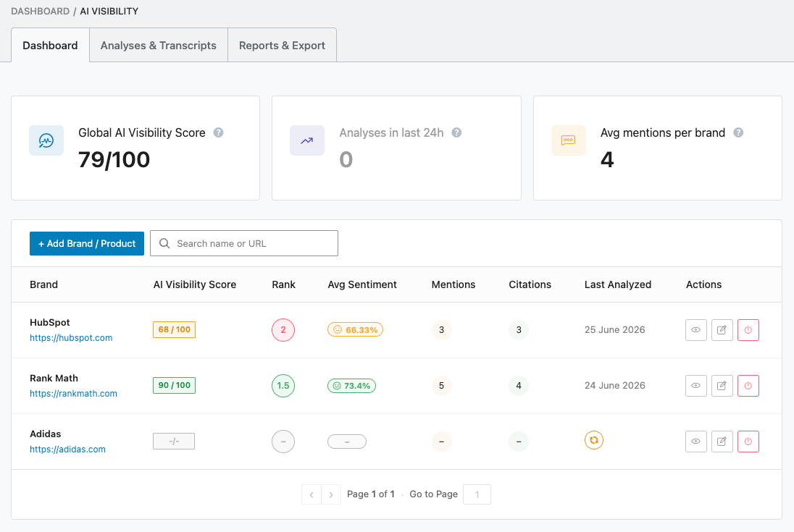Click Rank Math's rank 1.5 badge
Image resolution: width=794 pixels, height=532 pixels.
[x=283, y=385]
